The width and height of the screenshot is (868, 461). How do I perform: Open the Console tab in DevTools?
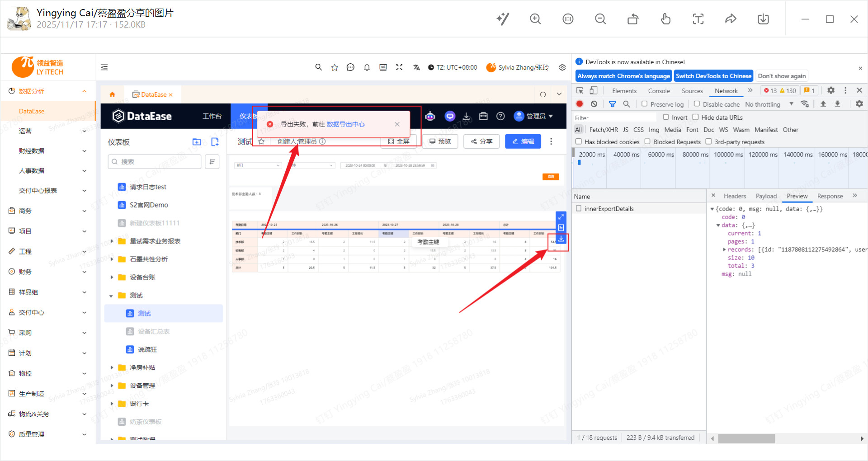point(659,91)
